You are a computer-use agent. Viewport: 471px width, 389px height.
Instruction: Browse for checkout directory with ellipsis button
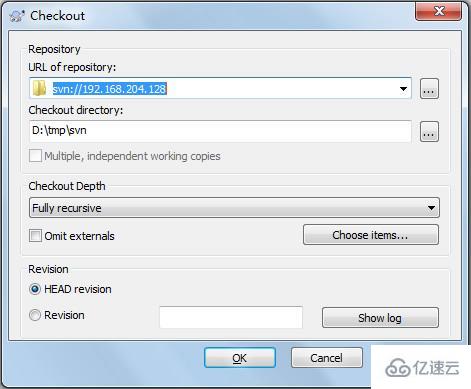pyautogui.click(x=429, y=132)
